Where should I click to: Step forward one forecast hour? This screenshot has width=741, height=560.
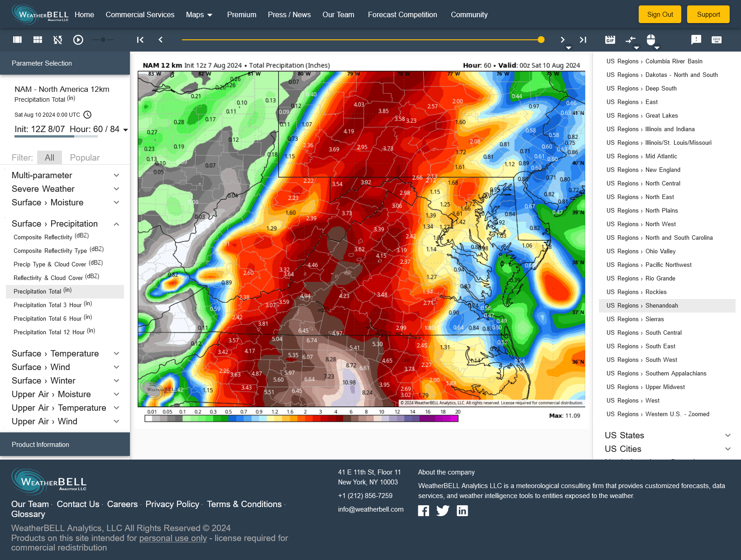[563, 40]
